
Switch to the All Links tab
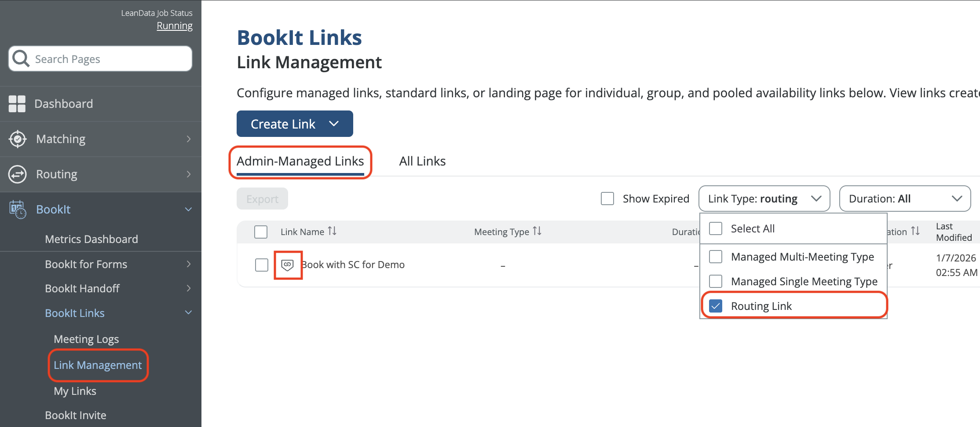(422, 161)
